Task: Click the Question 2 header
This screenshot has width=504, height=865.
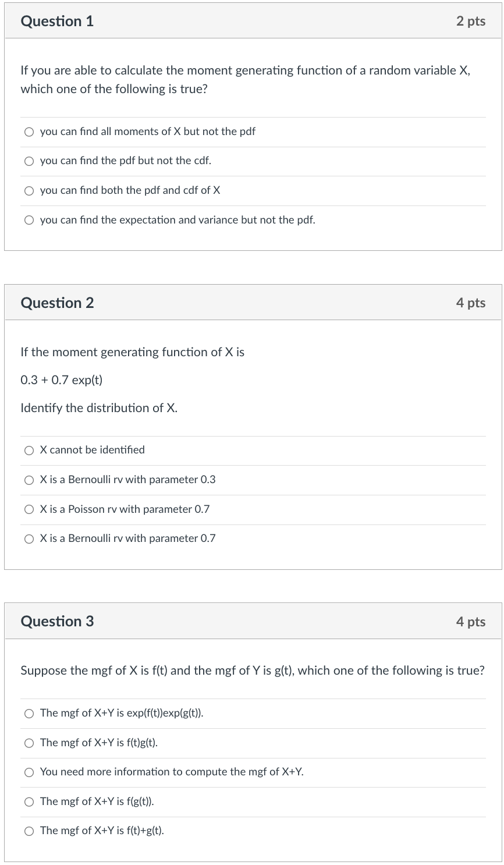Action: [56, 303]
